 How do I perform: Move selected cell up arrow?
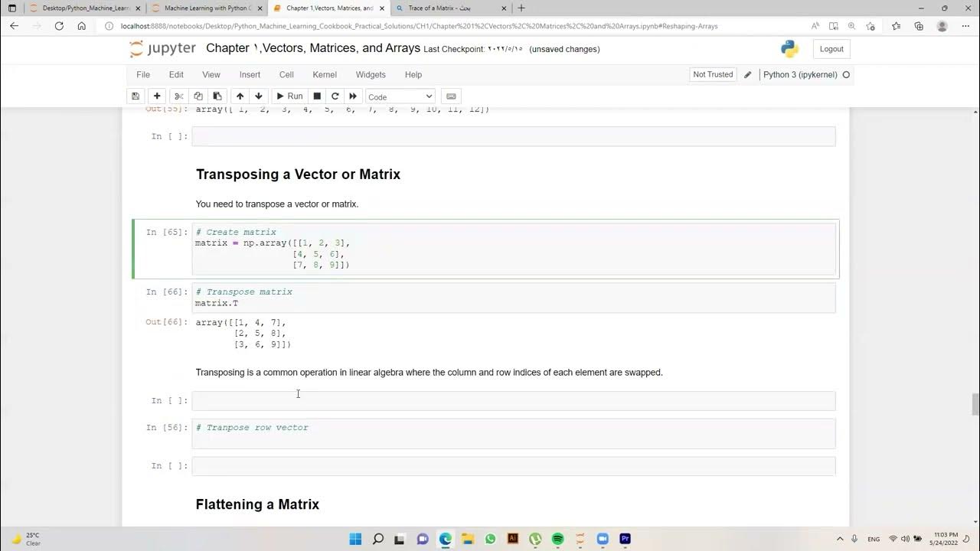coord(240,96)
